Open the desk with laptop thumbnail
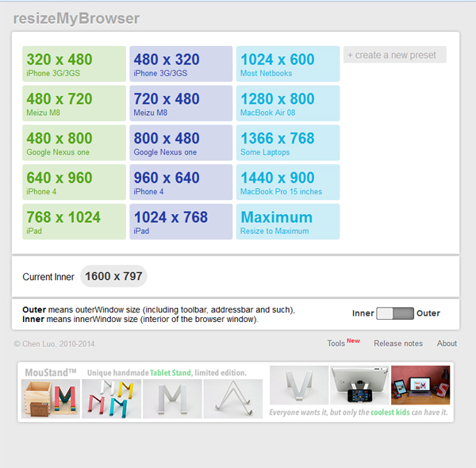Image resolution: width=476 pixels, height=468 pixels. tap(420, 386)
